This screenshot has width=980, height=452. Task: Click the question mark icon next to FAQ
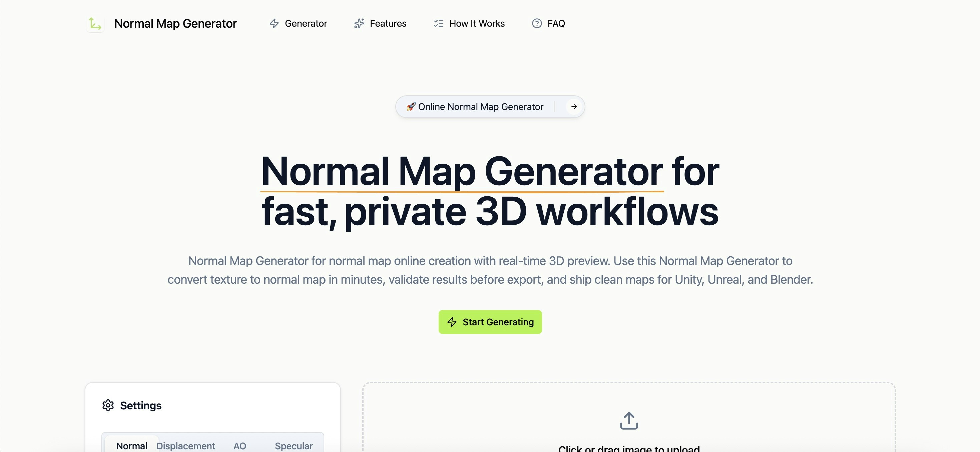coord(536,24)
